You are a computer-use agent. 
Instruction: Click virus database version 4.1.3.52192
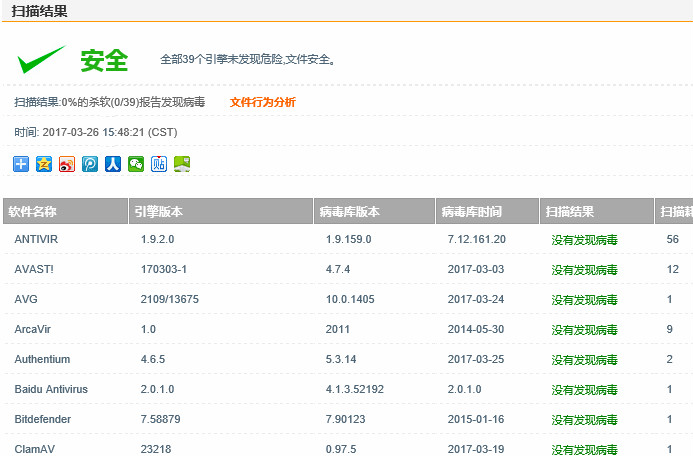pyautogui.click(x=355, y=389)
